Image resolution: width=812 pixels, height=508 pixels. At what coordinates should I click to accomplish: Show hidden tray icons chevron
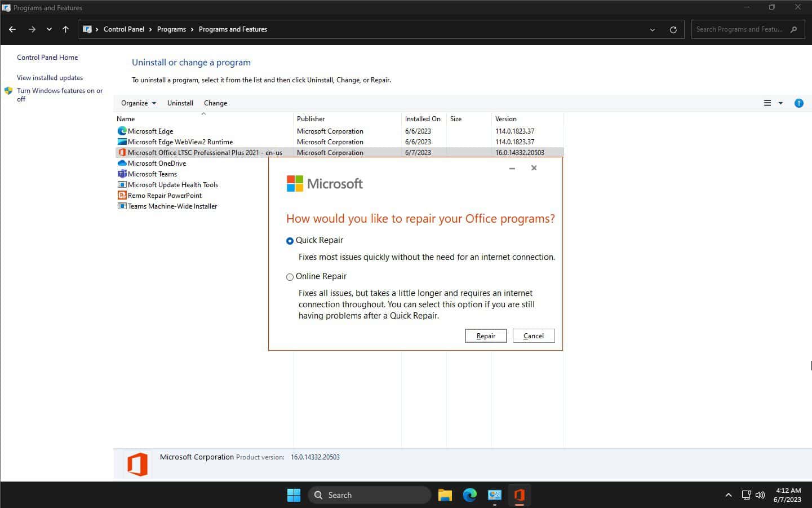pos(728,495)
